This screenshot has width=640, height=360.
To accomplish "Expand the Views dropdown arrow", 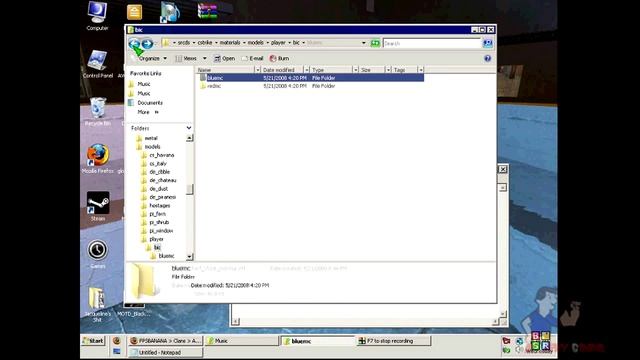I will tap(204, 58).
